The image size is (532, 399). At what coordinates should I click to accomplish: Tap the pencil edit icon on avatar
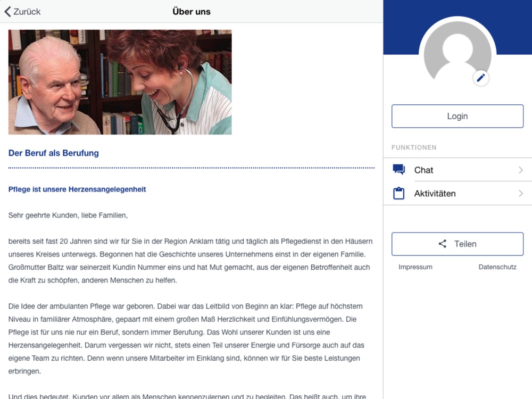pos(480,78)
